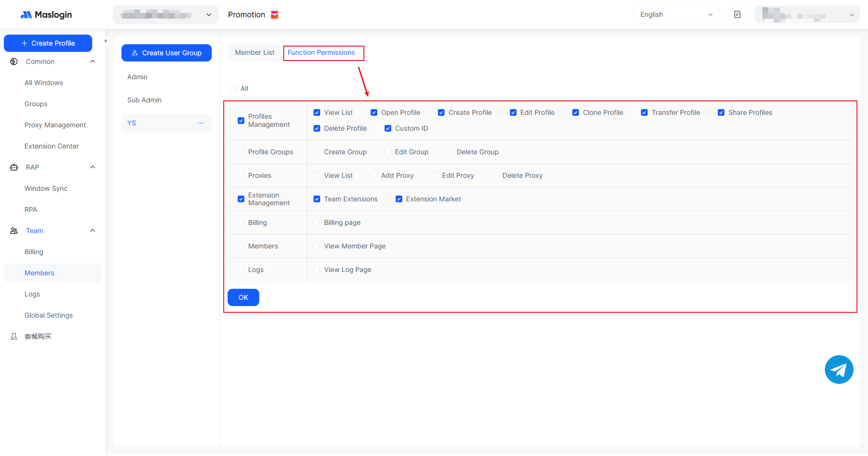Open the English language dropdown

676,14
